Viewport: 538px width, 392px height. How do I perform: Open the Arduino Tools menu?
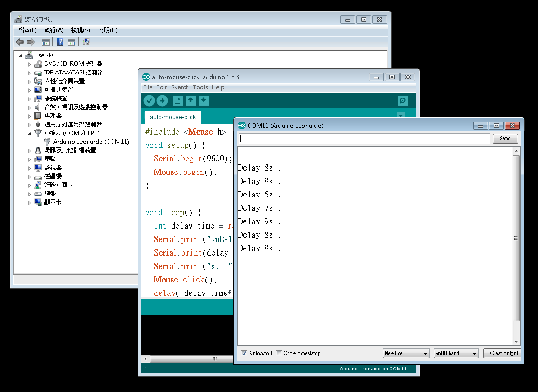(200, 87)
